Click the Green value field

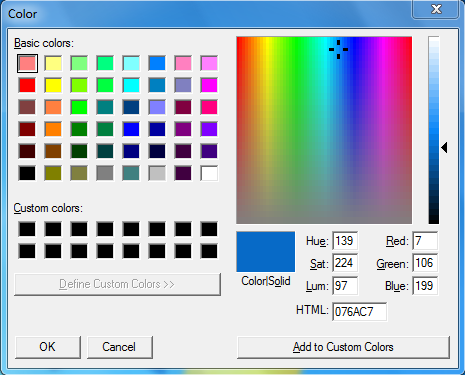point(425,263)
